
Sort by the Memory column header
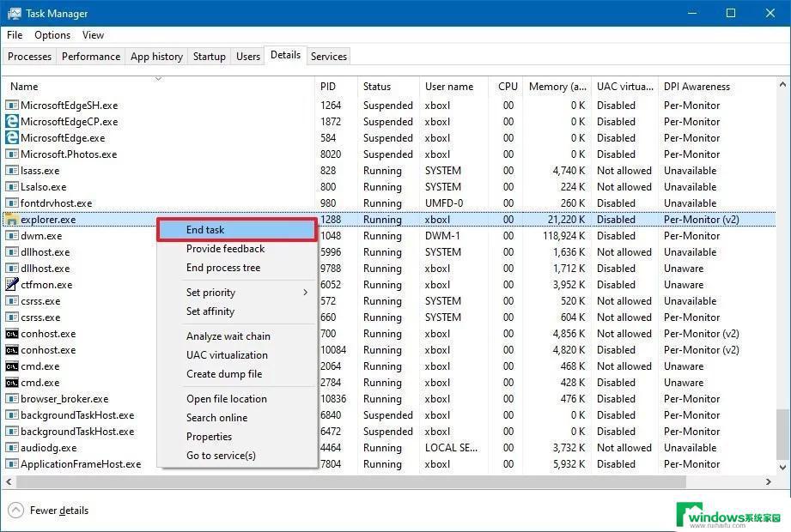point(557,86)
